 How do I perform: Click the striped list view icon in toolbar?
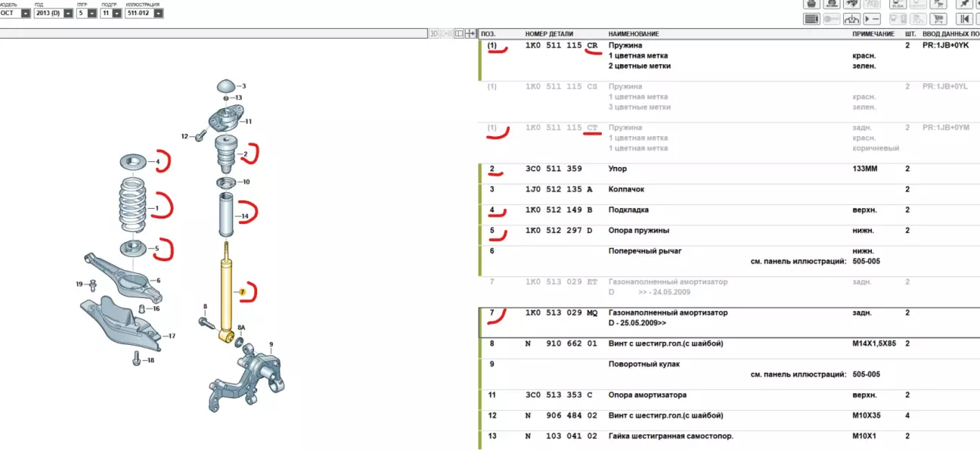[x=811, y=19]
